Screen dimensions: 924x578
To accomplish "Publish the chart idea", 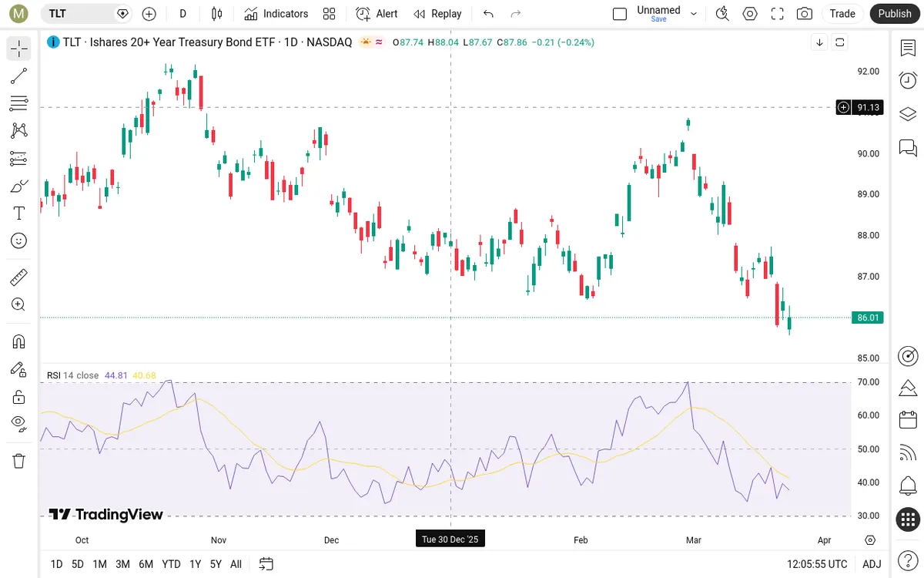I will click(895, 13).
